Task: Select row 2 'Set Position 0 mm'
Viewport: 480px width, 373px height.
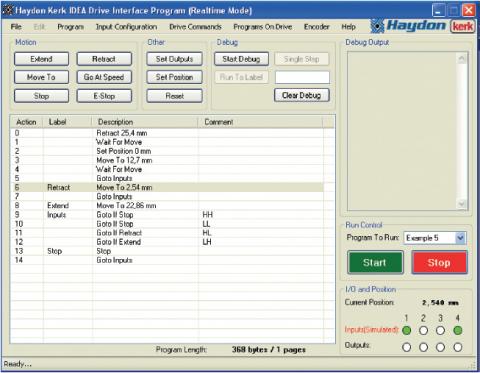Action: pyautogui.click(x=167, y=151)
